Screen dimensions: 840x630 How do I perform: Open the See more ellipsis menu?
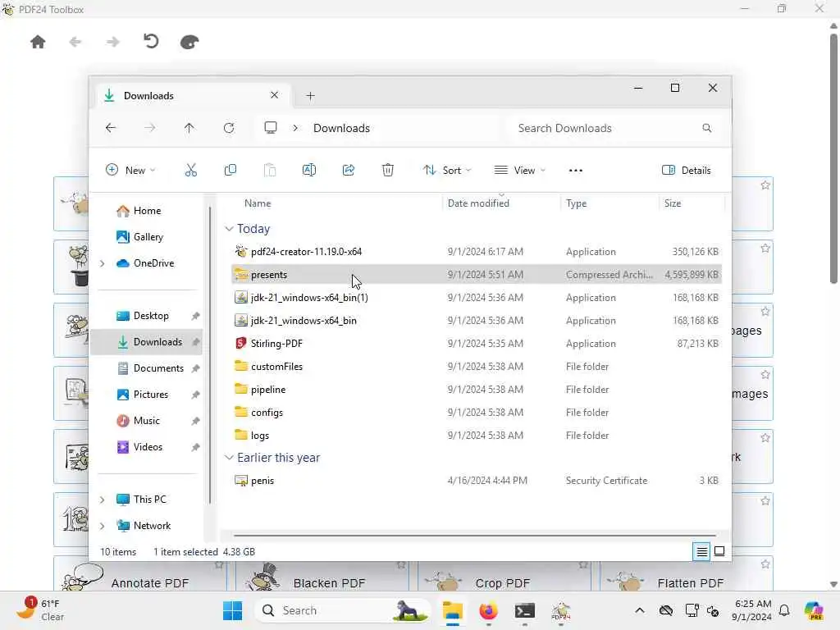[575, 171]
